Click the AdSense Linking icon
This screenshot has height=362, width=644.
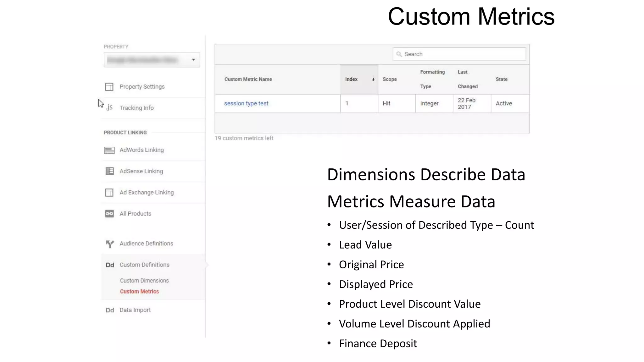[109, 171]
